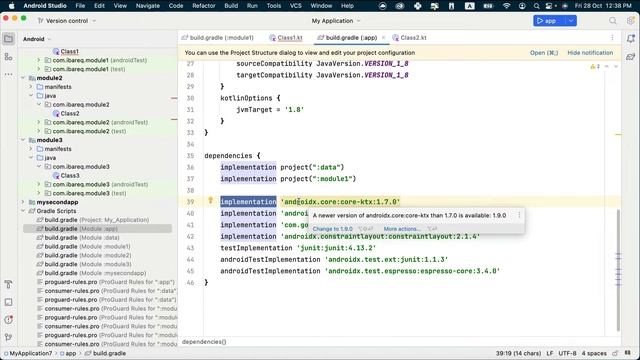Click the LF line separator status

pyautogui.click(x=549, y=353)
